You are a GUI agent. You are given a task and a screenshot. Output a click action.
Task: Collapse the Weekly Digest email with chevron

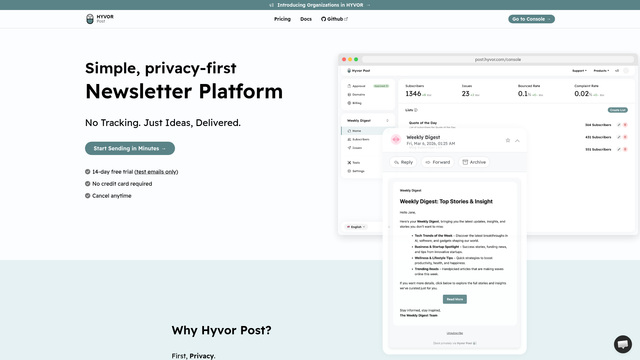pyautogui.click(x=518, y=141)
